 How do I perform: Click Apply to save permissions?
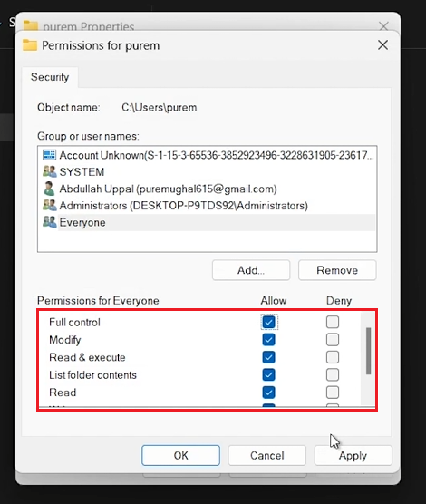tap(353, 455)
